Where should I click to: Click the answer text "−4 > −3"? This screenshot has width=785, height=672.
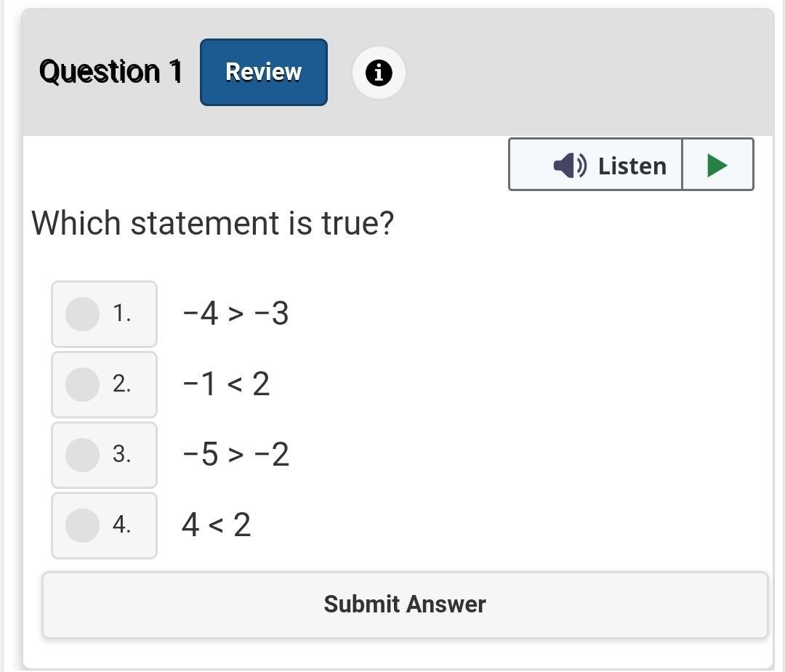(x=235, y=314)
